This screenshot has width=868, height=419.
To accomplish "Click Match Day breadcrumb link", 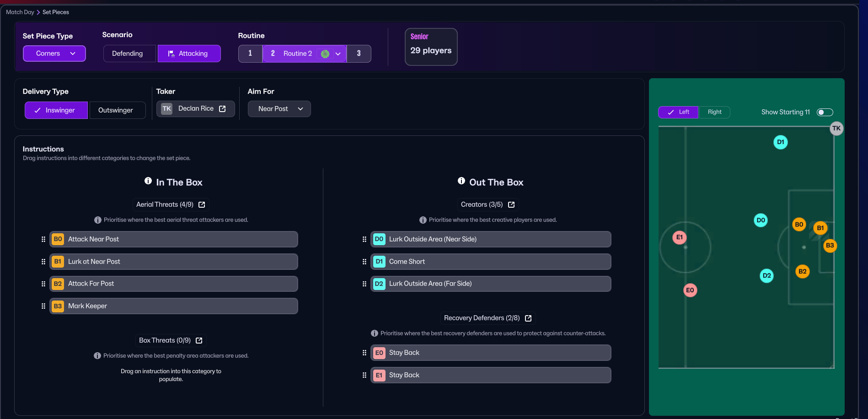I will pyautogui.click(x=20, y=12).
